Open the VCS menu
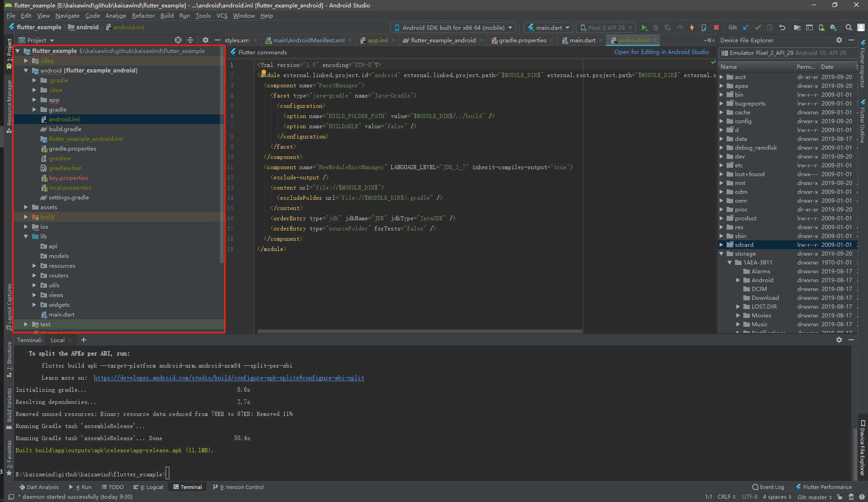868x502 pixels. click(x=222, y=16)
